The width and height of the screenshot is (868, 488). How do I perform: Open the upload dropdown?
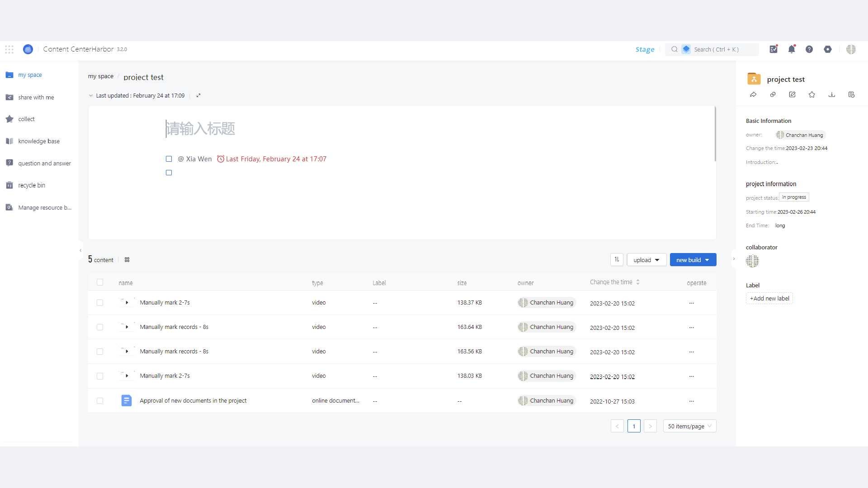pos(646,260)
